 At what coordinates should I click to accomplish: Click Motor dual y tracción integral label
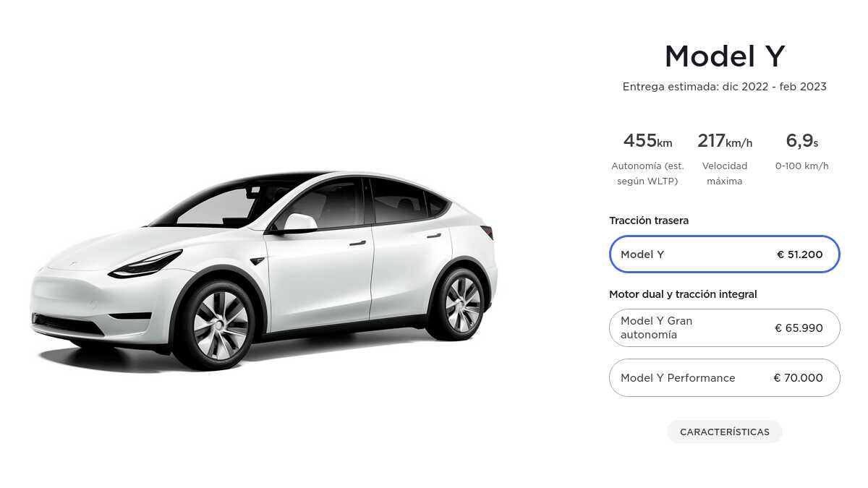[x=683, y=294]
